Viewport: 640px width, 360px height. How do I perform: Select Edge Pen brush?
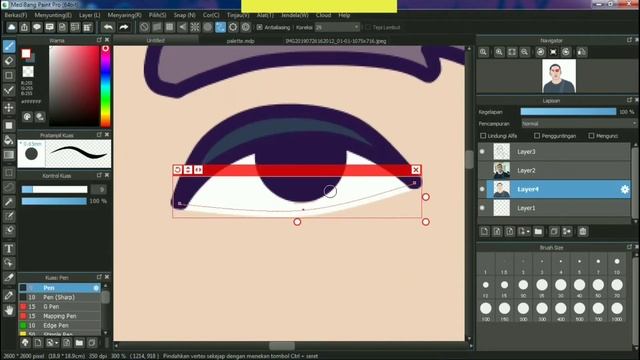pos(59,325)
